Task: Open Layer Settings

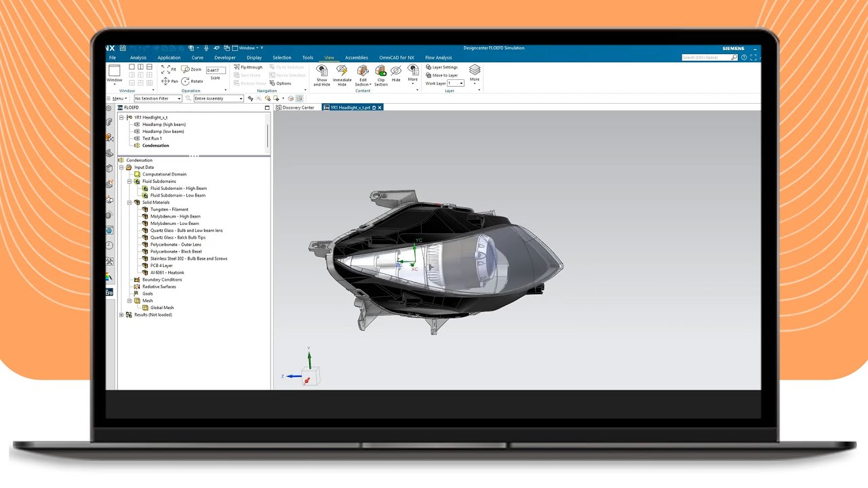Action: pyautogui.click(x=441, y=67)
